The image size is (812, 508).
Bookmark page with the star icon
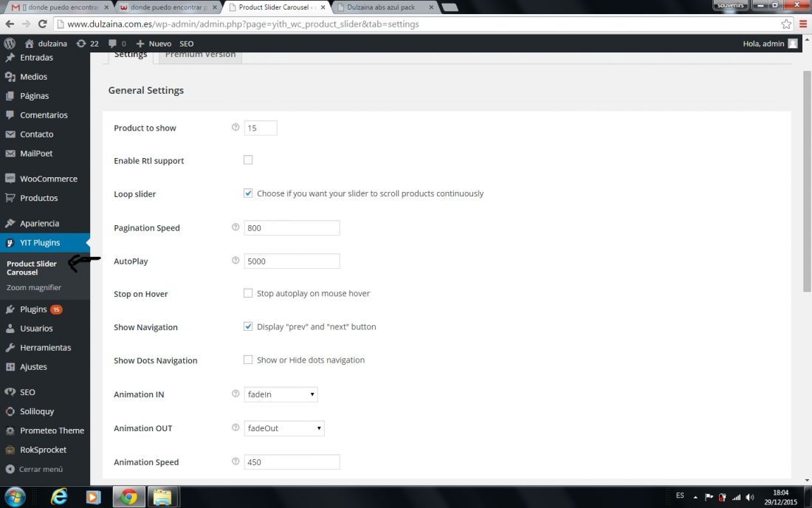pyautogui.click(x=786, y=24)
